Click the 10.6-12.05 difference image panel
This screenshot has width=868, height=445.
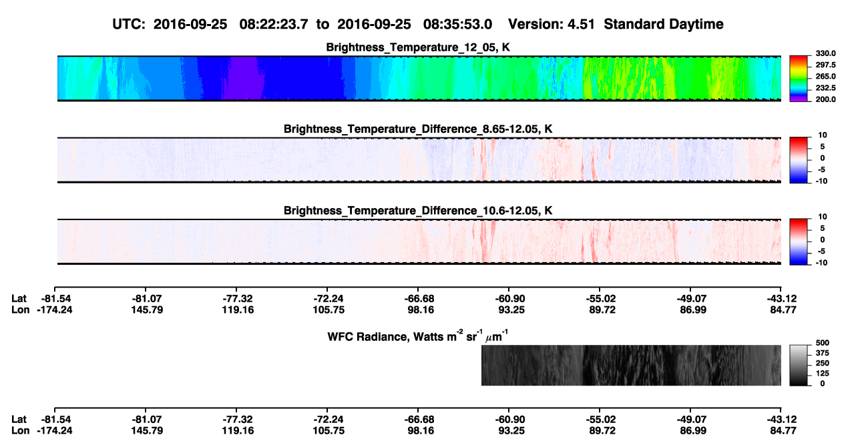pos(419,242)
